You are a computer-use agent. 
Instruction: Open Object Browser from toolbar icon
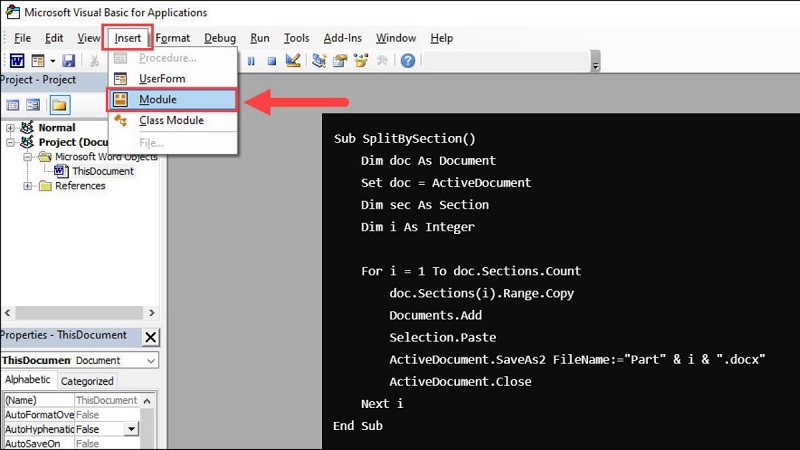(361, 61)
